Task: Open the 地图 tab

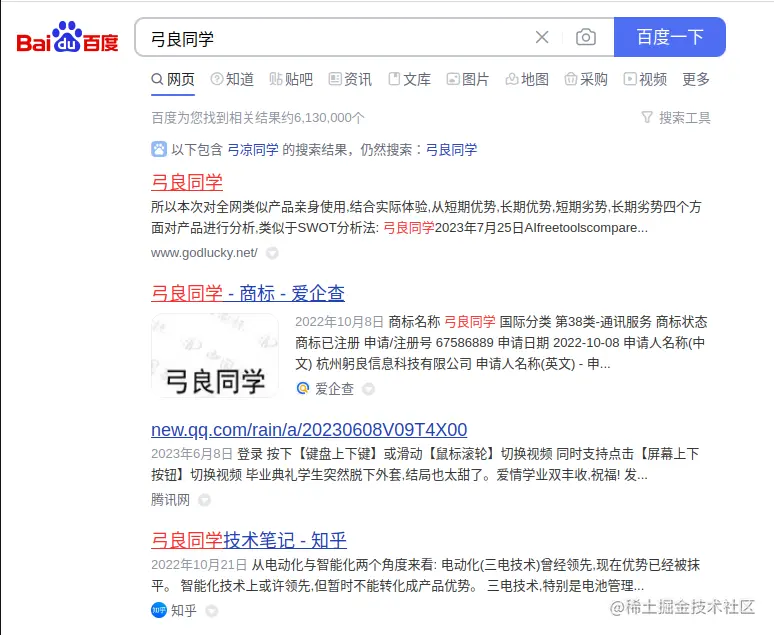Action: click(527, 79)
